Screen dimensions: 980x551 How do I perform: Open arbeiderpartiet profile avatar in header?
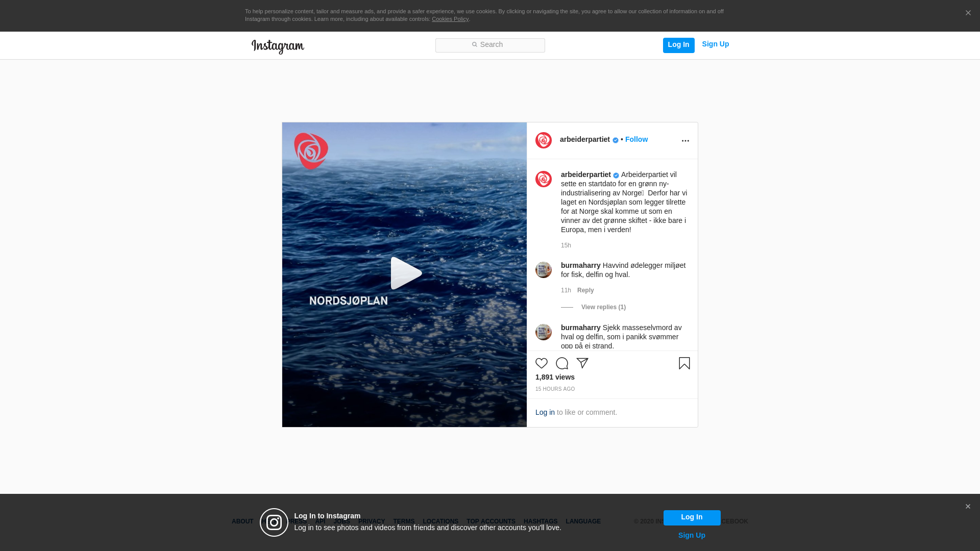pyautogui.click(x=544, y=140)
